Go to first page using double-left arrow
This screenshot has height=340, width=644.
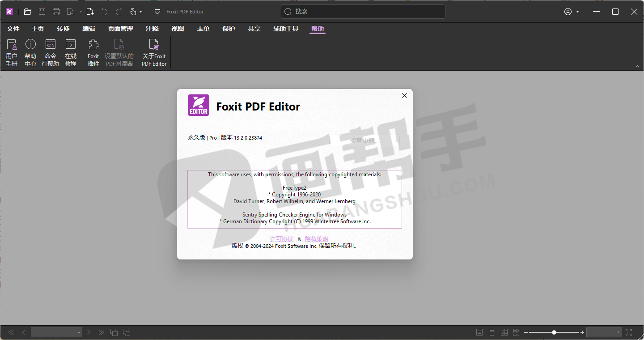click(x=11, y=332)
